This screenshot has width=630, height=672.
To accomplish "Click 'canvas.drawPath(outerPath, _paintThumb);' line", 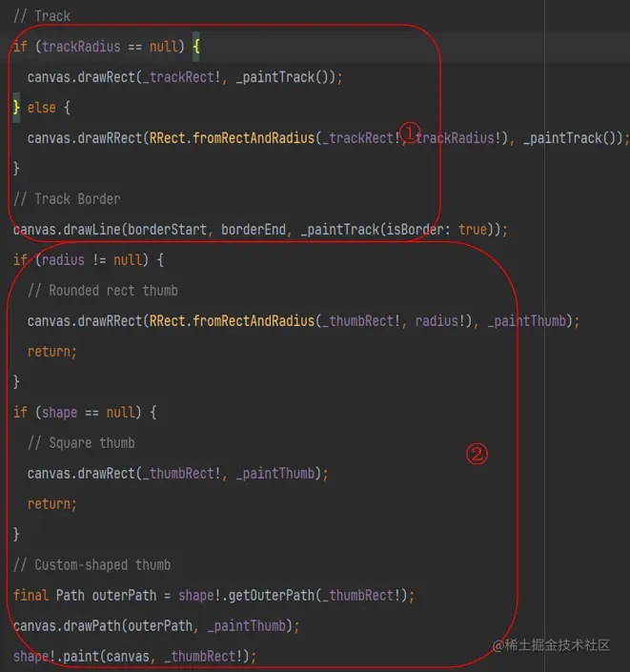I will 156,625.
